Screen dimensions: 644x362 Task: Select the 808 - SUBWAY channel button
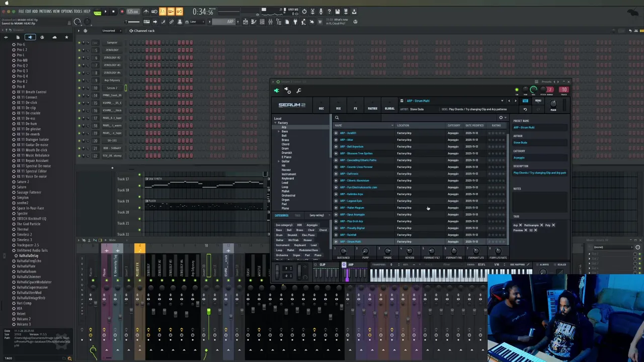112,148
